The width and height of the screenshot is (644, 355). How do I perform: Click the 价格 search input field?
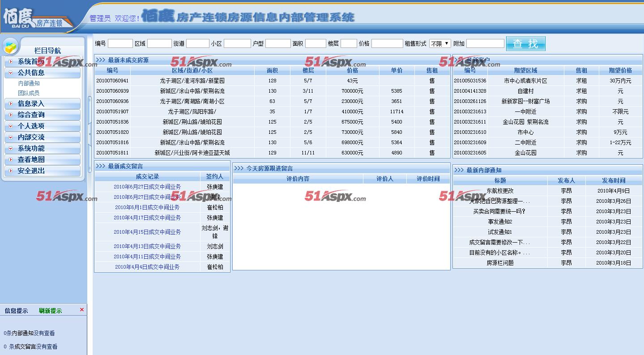[x=387, y=43]
